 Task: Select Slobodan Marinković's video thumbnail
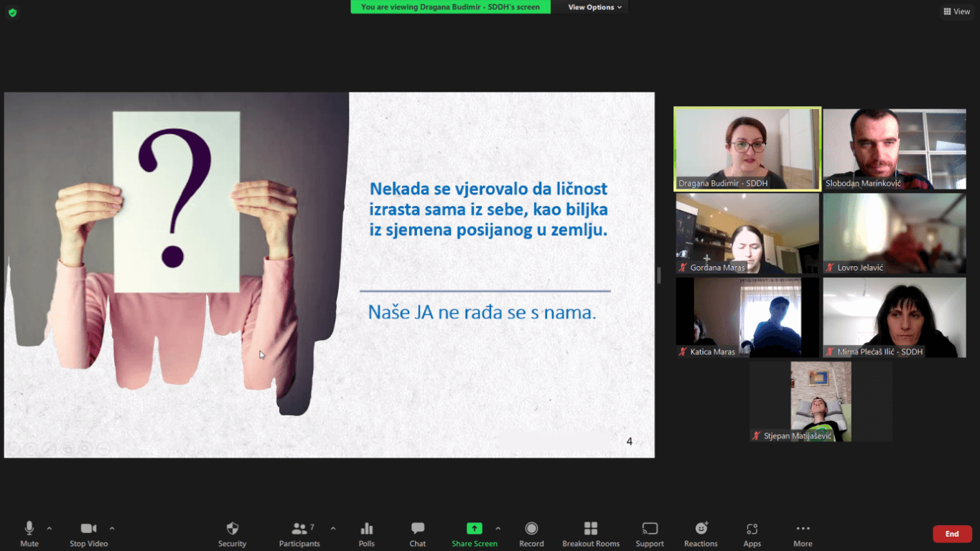pyautogui.click(x=894, y=149)
